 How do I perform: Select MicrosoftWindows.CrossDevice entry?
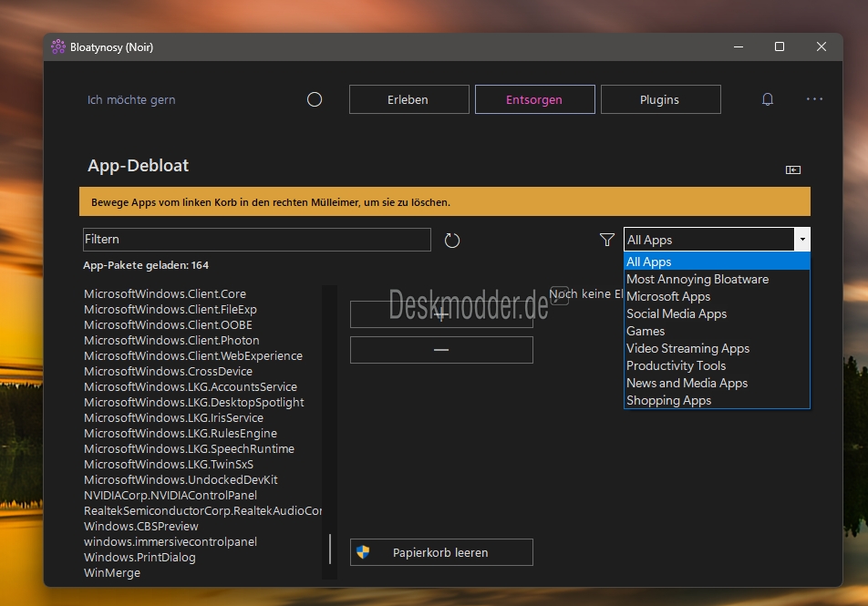point(168,372)
